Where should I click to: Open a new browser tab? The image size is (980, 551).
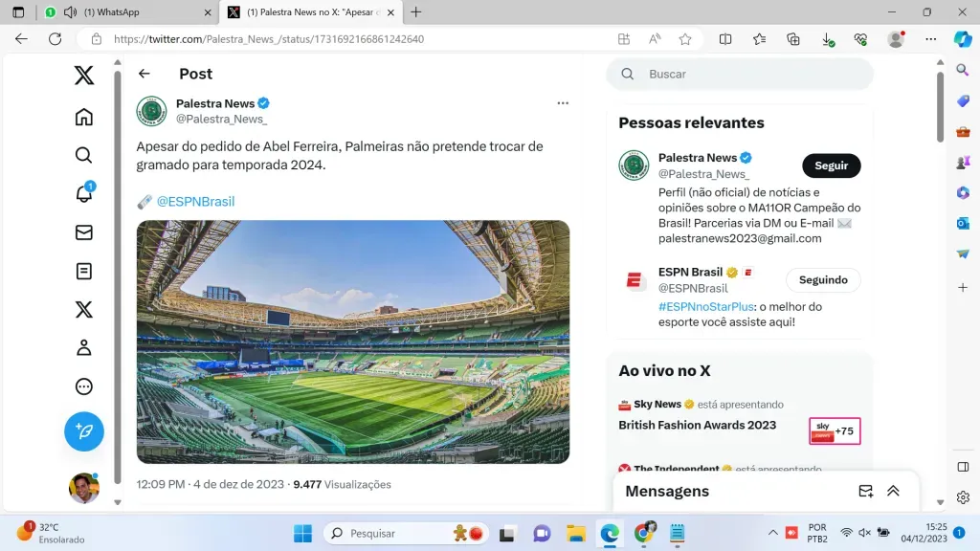pos(415,12)
